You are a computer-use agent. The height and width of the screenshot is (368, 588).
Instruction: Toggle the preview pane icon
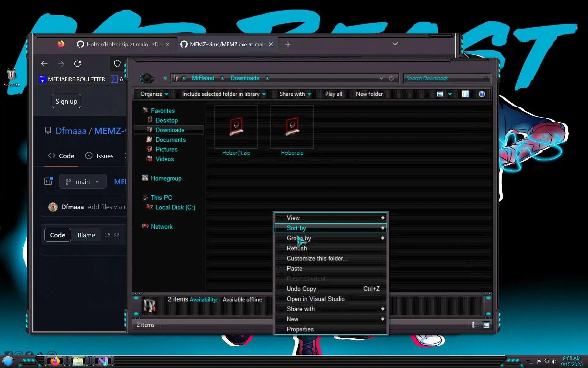[465, 94]
